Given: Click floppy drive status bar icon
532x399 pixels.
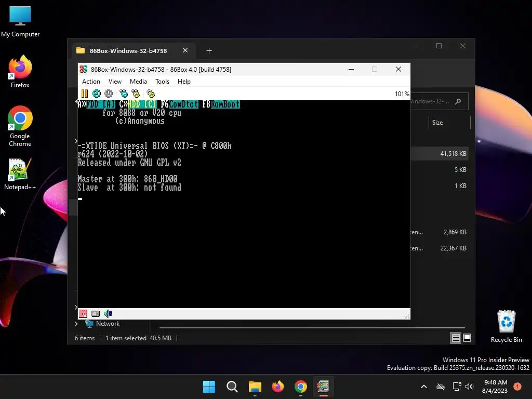Looking at the screenshot, I should (x=83, y=313).
